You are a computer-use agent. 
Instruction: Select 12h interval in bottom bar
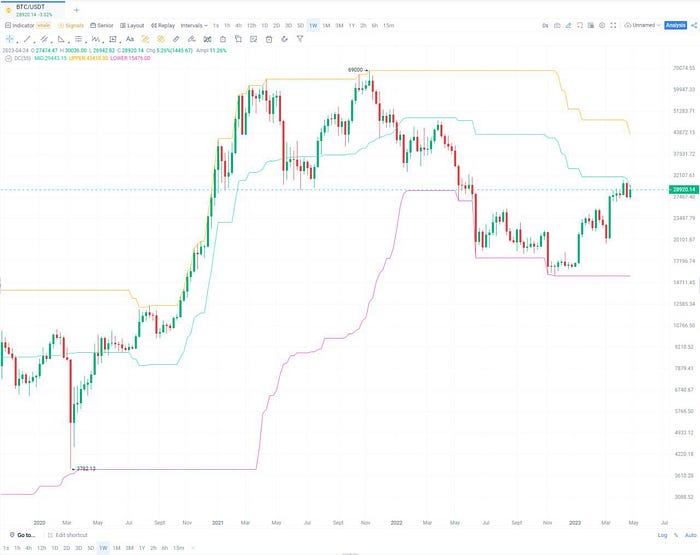tap(42, 548)
